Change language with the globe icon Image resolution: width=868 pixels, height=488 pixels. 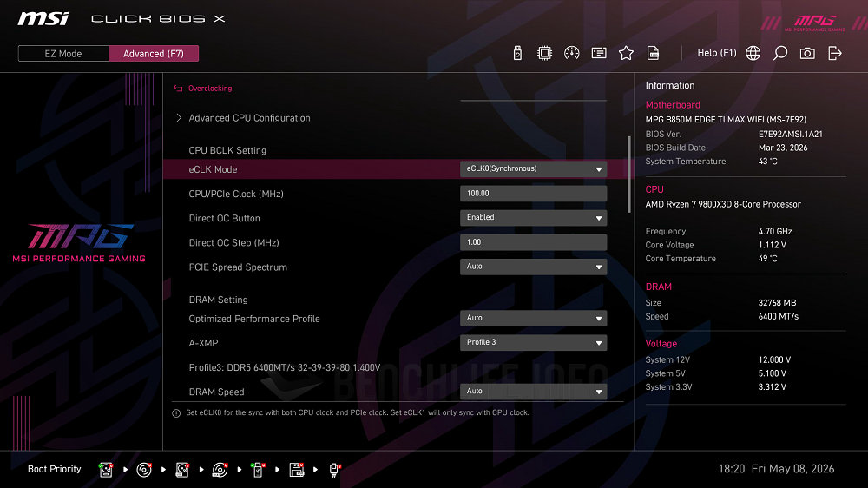coord(753,53)
